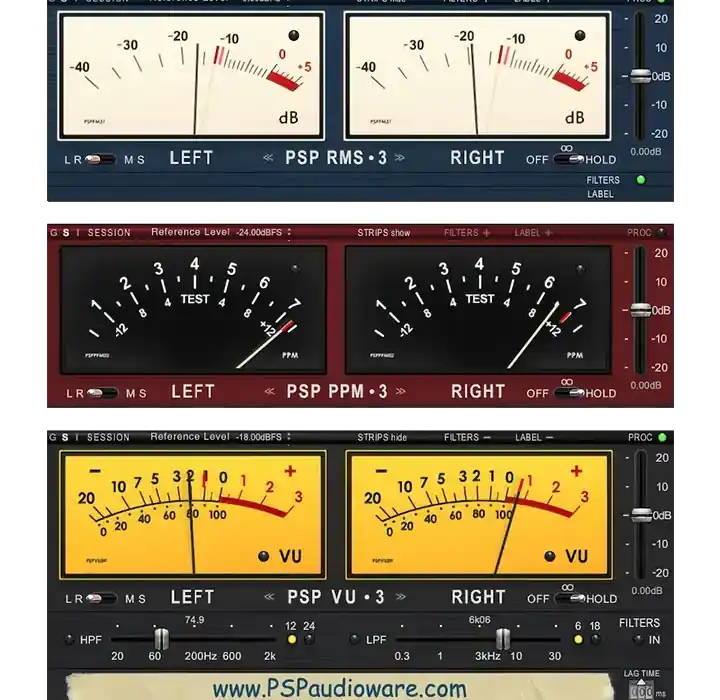Flip OFF/HOLD switch in PSP RMS plugin
The image size is (720, 700).
568,160
